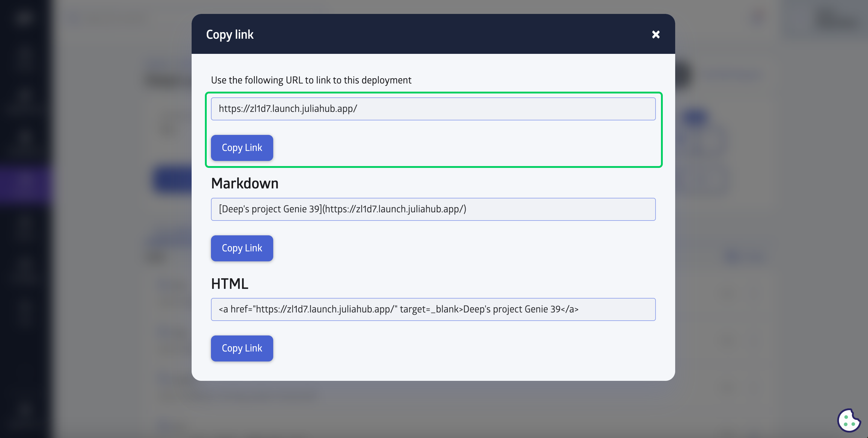Click the deployment URL text field

point(433,109)
